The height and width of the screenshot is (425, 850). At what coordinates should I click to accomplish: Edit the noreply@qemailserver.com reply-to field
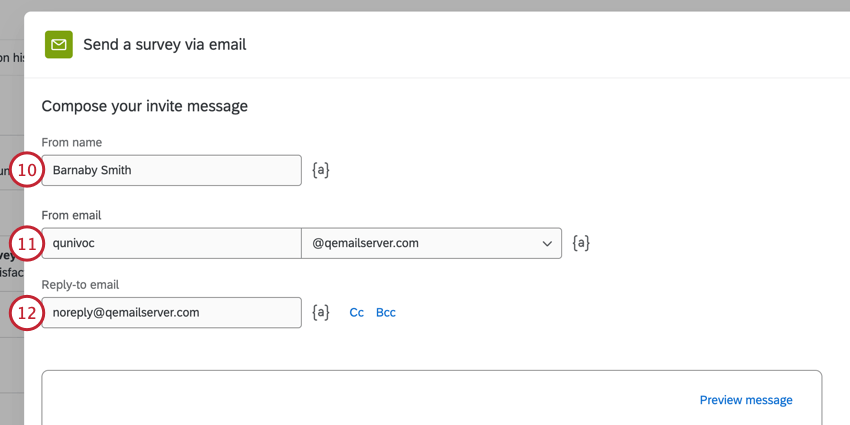[175, 312]
